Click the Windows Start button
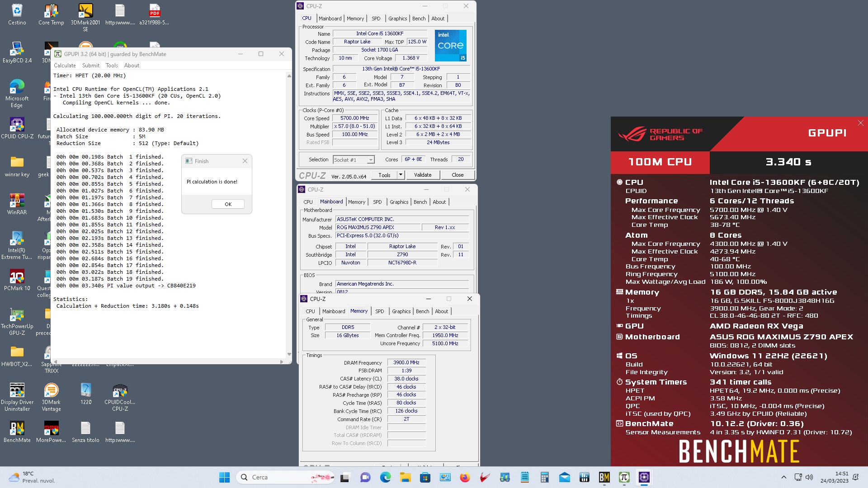Viewport: 868px width, 488px height. coord(224,477)
